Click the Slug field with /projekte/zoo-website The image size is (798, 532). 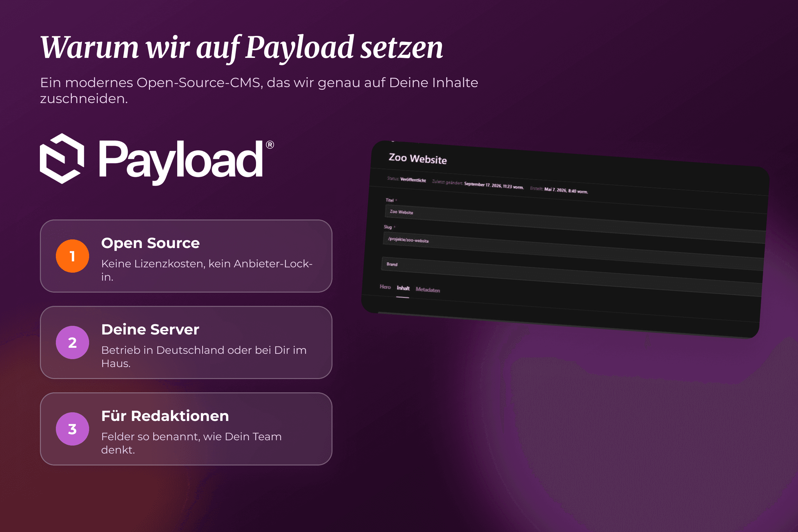[573, 251]
